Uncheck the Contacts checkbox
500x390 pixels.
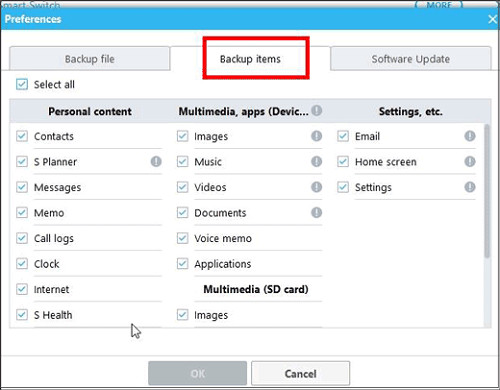(x=22, y=136)
